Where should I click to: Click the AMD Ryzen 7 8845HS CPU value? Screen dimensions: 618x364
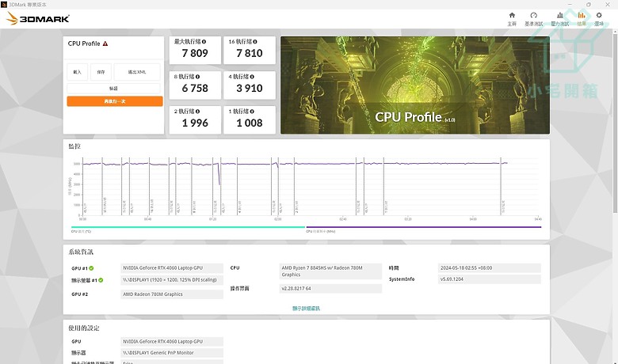coord(330,271)
